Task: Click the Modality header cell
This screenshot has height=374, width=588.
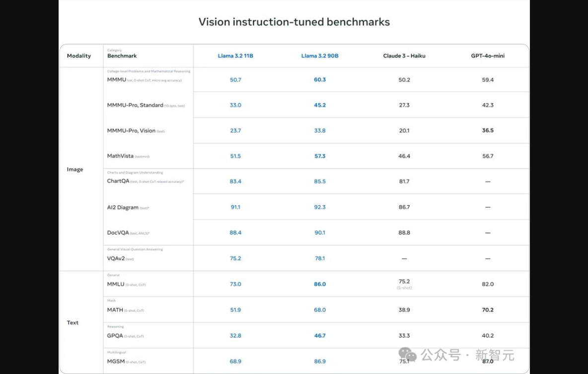Action: [x=79, y=56]
